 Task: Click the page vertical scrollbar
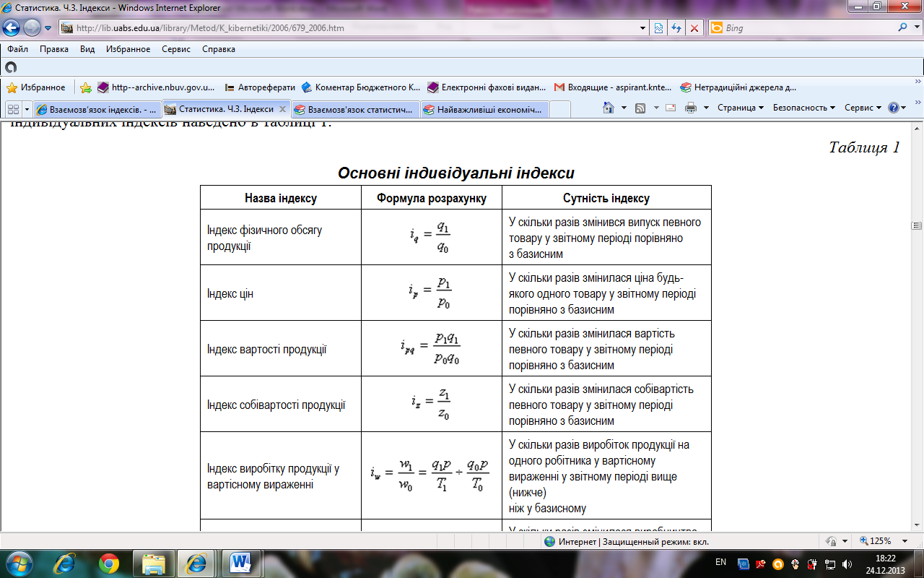[917, 327]
